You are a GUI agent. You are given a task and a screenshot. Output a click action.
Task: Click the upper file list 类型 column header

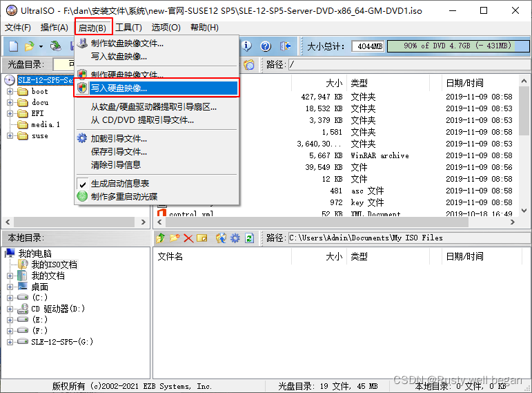[388, 83]
